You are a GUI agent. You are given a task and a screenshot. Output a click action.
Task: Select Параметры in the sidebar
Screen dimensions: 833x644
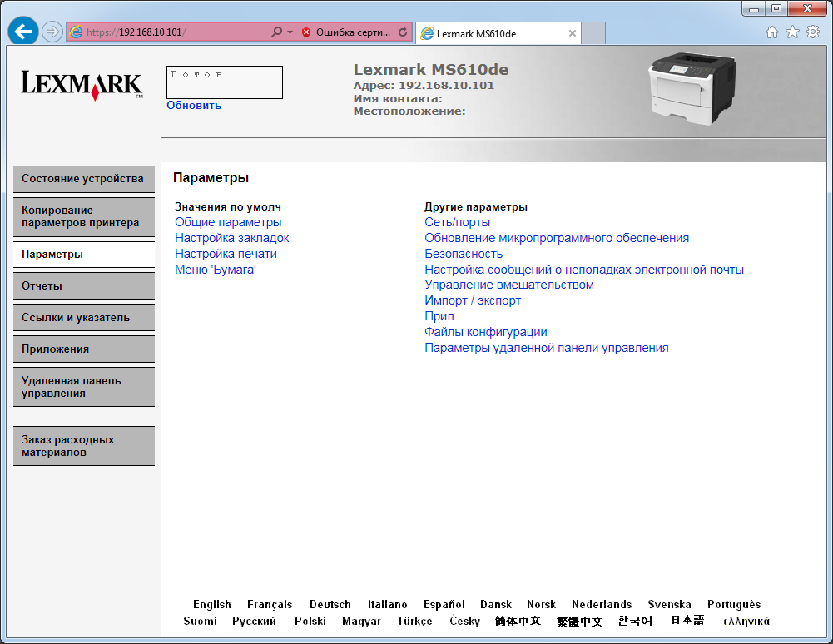[84, 255]
